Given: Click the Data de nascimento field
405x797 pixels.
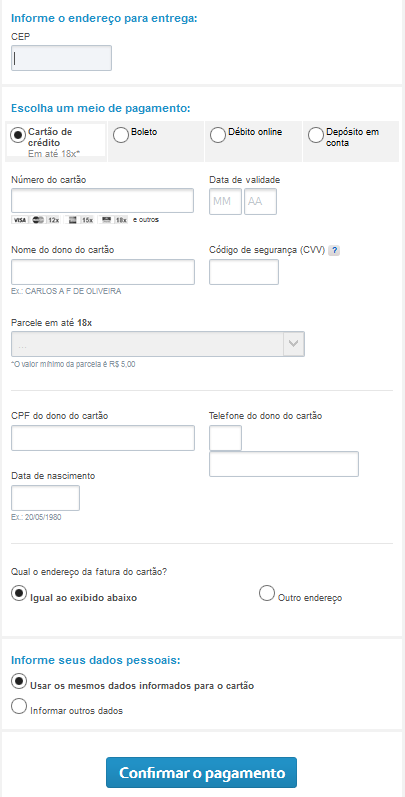Looking at the screenshot, I should (x=46, y=498).
